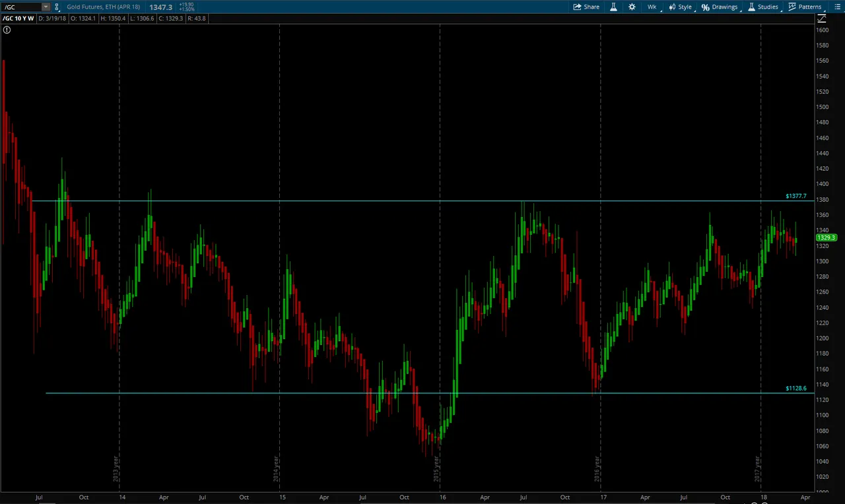Screen dimensions: 845x504
Task: Click the H: 1350.4 high value
Action: coord(114,18)
